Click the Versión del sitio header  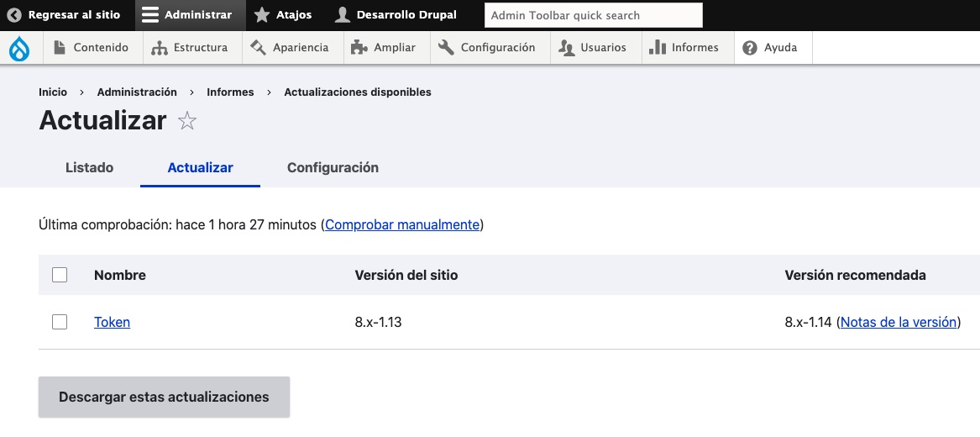coord(406,275)
